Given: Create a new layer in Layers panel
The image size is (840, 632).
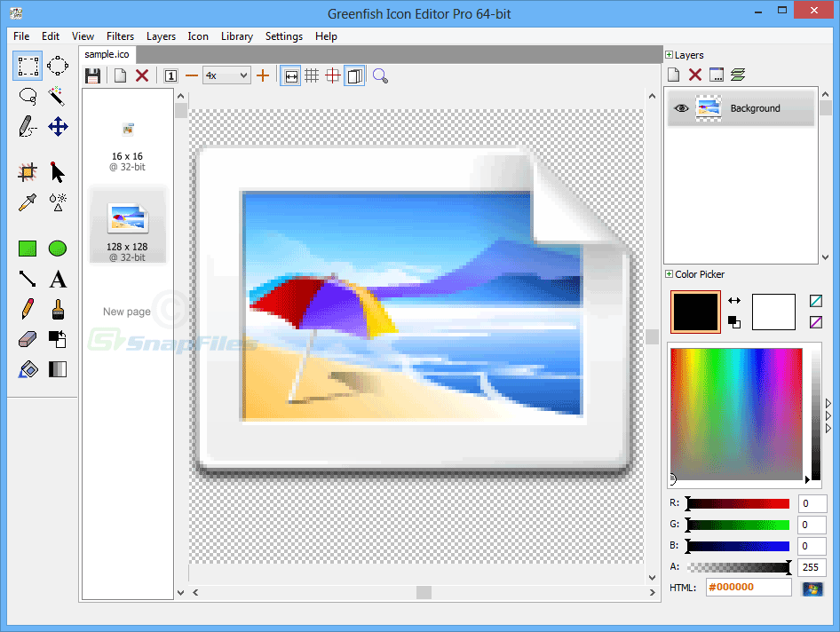Looking at the screenshot, I should click(673, 75).
